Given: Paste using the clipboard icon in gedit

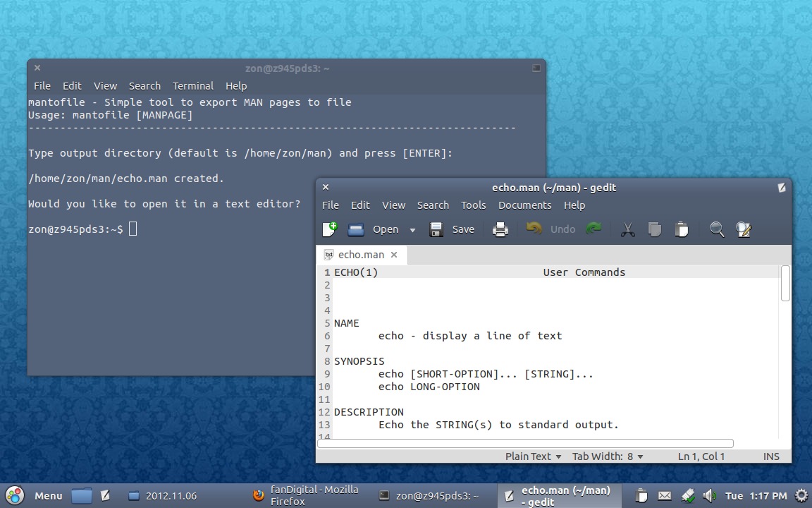Looking at the screenshot, I should point(682,229).
